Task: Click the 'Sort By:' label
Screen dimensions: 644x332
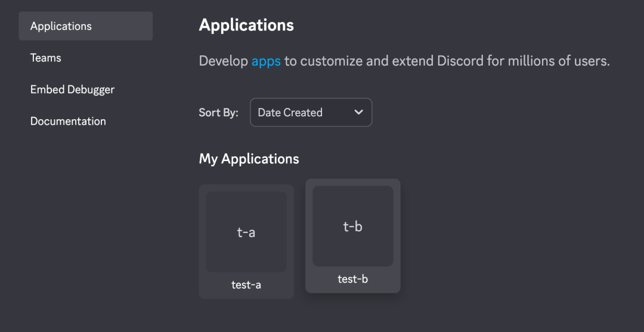Action: 218,113
